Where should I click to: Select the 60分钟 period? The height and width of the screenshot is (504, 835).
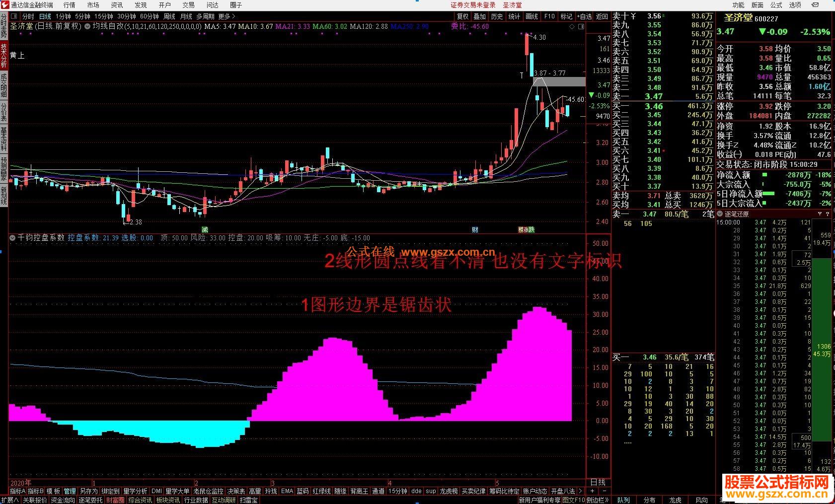pos(150,16)
